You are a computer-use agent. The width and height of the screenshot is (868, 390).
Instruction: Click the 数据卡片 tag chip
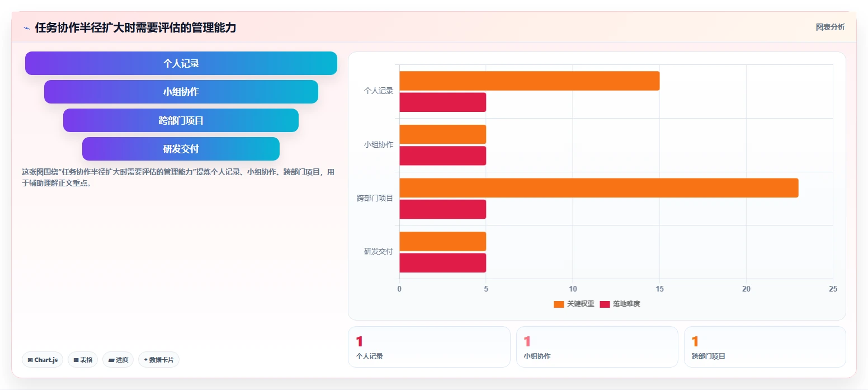[x=159, y=360]
